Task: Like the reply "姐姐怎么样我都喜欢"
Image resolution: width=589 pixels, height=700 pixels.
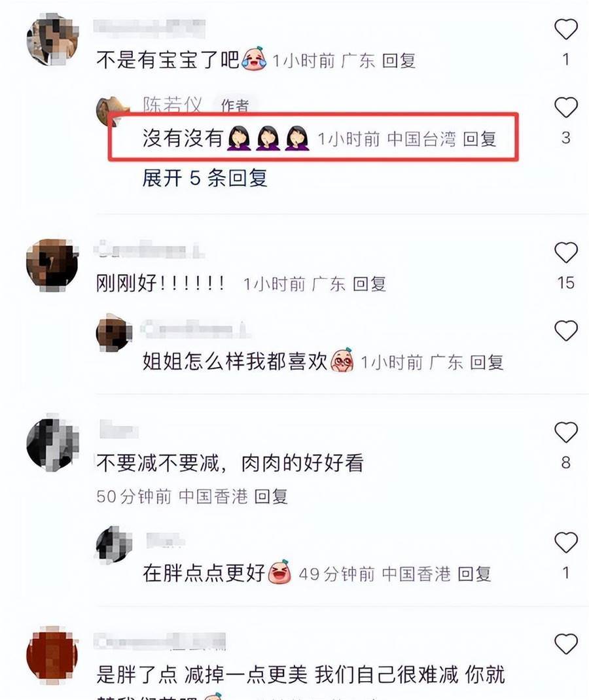Action: pos(566,331)
